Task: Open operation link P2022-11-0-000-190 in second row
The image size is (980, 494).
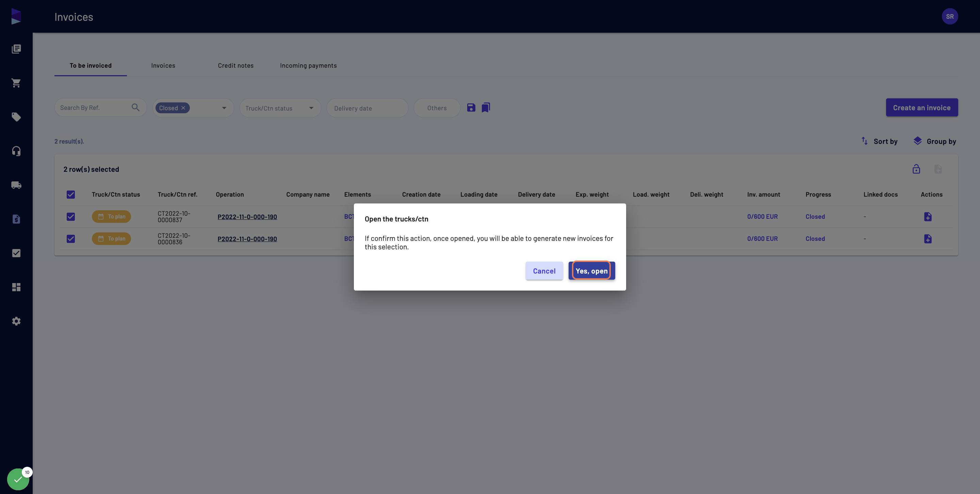Action: [247, 239]
